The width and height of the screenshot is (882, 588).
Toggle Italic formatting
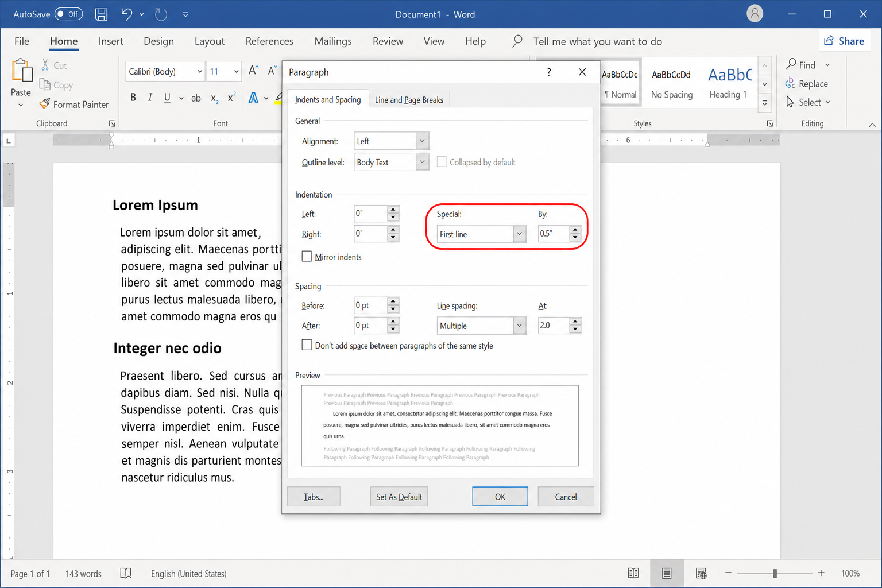[150, 98]
